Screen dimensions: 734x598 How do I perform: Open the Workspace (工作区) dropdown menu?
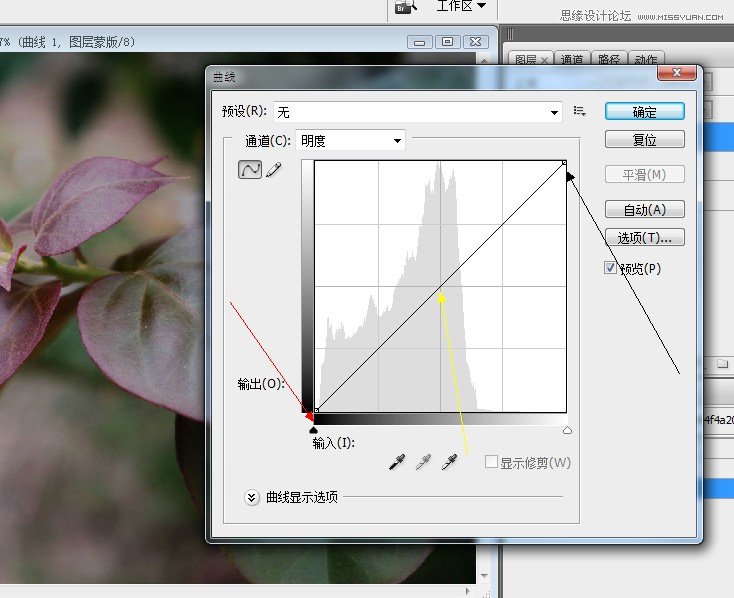click(461, 7)
